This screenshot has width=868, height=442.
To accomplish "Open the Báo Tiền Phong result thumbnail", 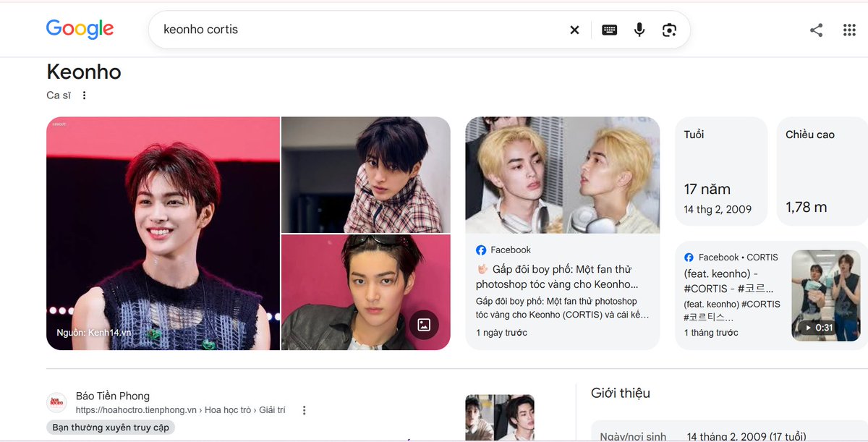I will [500, 417].
